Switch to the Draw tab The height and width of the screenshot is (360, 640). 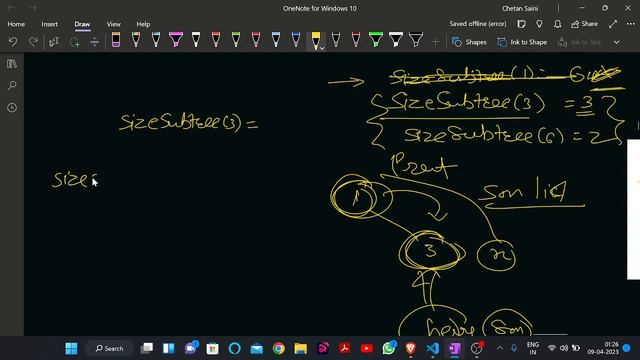pos(82,24)
